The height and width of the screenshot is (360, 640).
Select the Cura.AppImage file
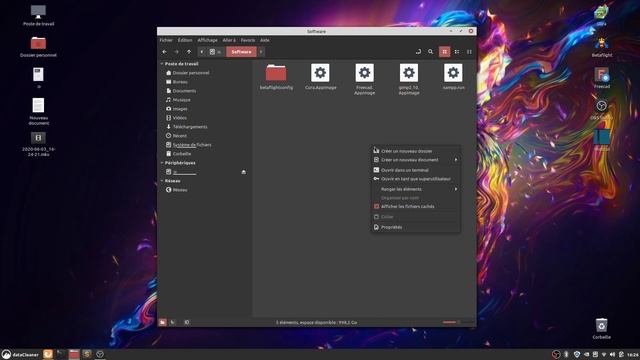pos(320,77)
